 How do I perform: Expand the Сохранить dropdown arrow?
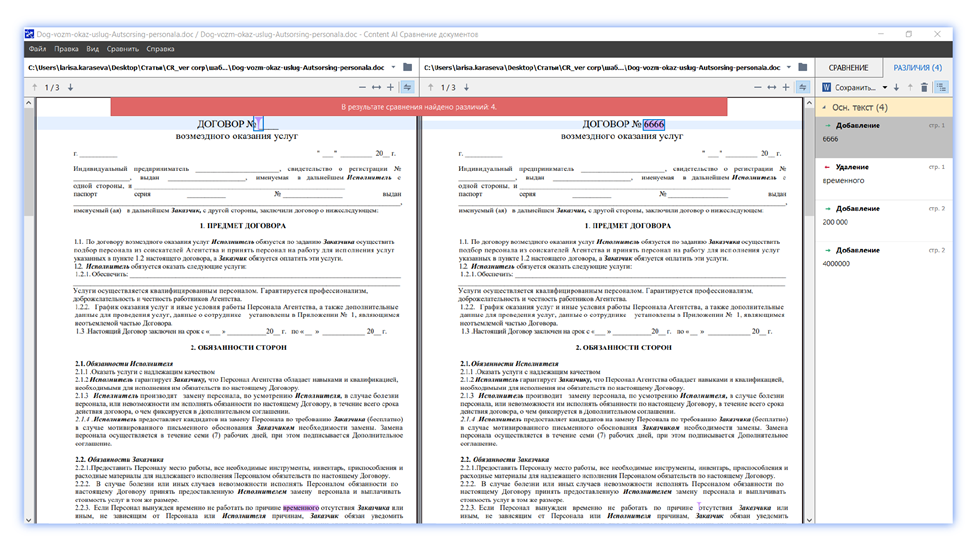pyautogui.click(x=885, y=88)
